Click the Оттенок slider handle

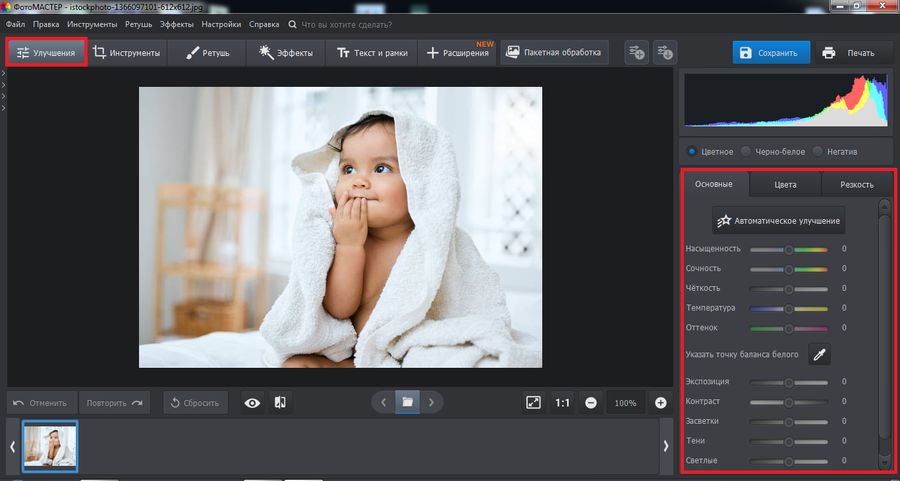coord(789,328)
